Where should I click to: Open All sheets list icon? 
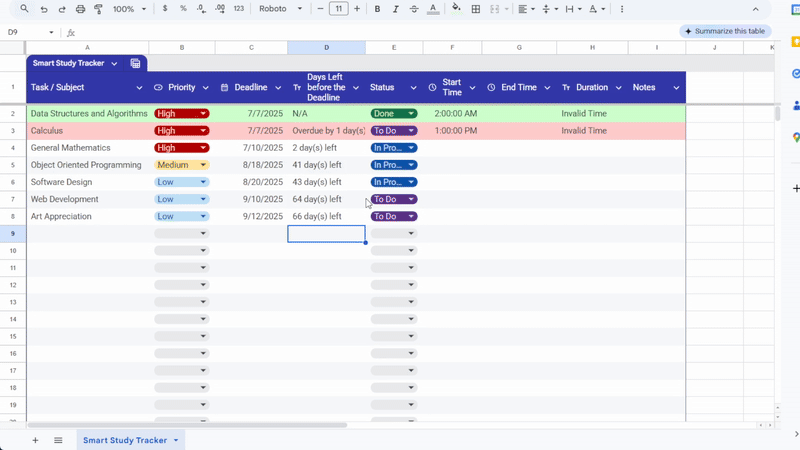tap(58, 440)
